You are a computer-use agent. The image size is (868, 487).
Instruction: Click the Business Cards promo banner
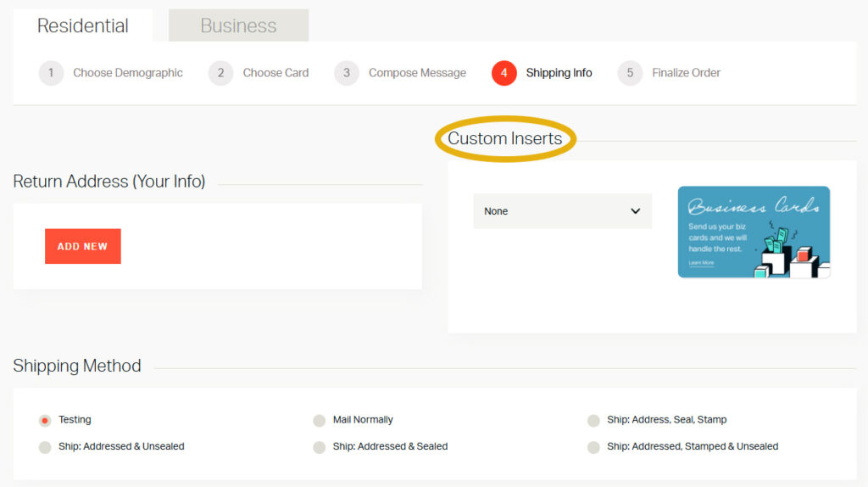click(754, 232)
